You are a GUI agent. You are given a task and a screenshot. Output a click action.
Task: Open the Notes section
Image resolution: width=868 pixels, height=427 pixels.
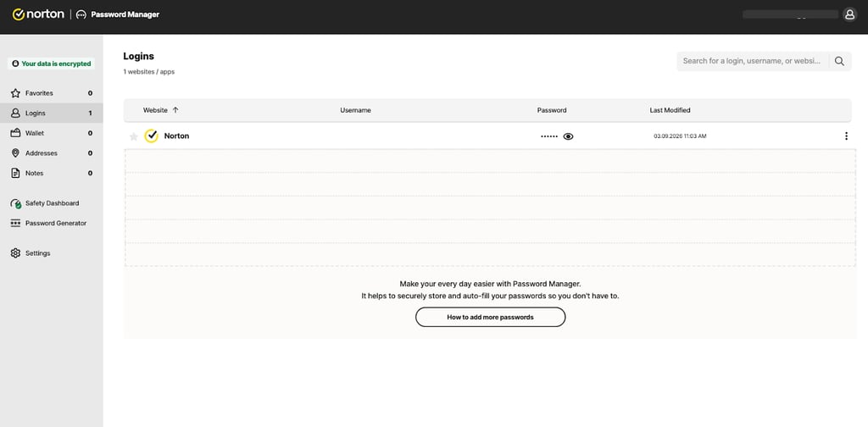coord(52,173)
